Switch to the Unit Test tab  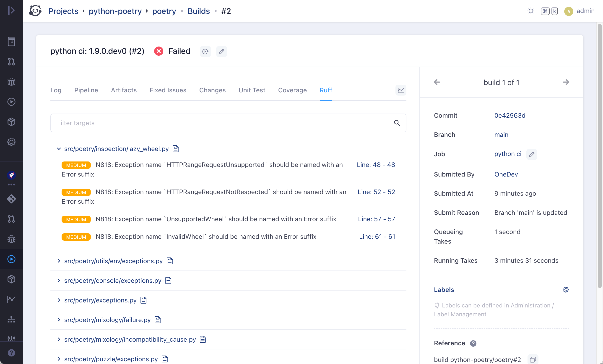(252, 90)
